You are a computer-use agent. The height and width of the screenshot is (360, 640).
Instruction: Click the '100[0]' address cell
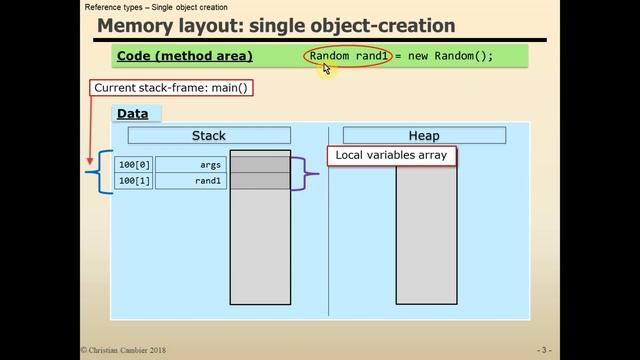tap(134, 165)
